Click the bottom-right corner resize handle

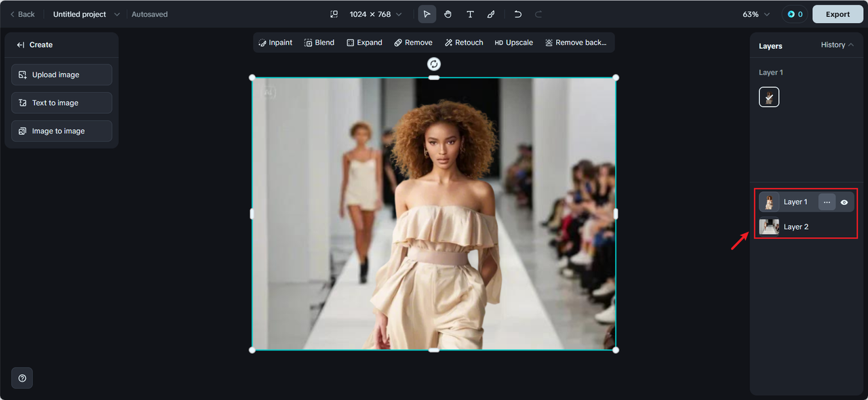(x=616, y=350)
